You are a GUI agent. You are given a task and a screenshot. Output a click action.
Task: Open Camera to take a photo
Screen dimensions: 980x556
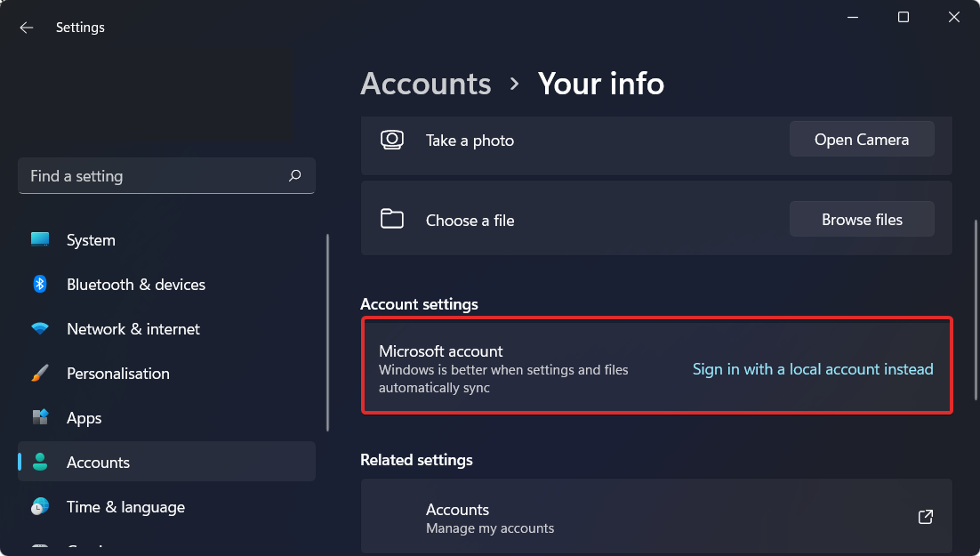(x=862, y=139)
